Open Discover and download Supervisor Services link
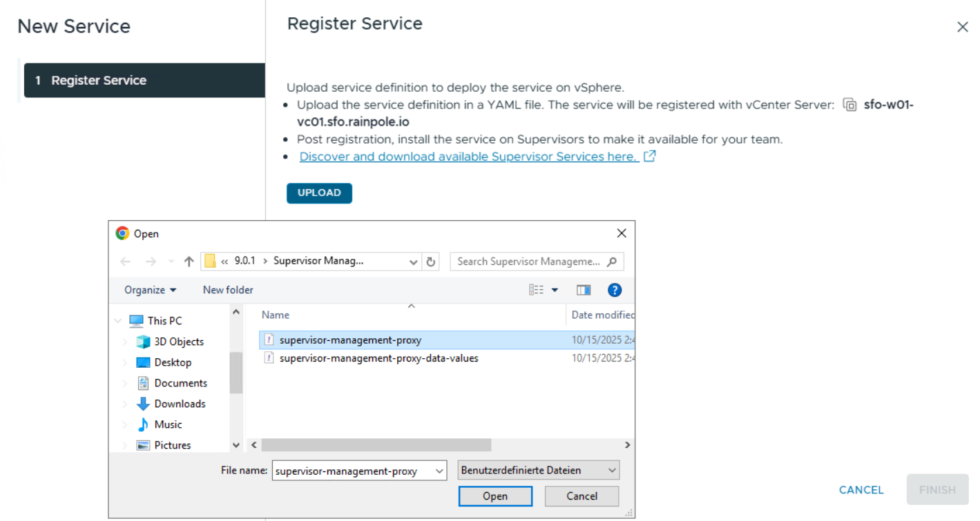Image resolution: width=980 pixels, height=521 pixels. coord(468,157)
